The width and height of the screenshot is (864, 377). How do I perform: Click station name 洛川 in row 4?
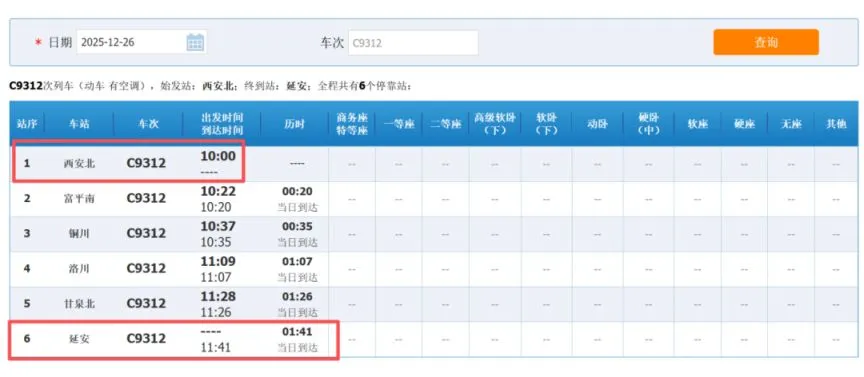click(79, 269)
